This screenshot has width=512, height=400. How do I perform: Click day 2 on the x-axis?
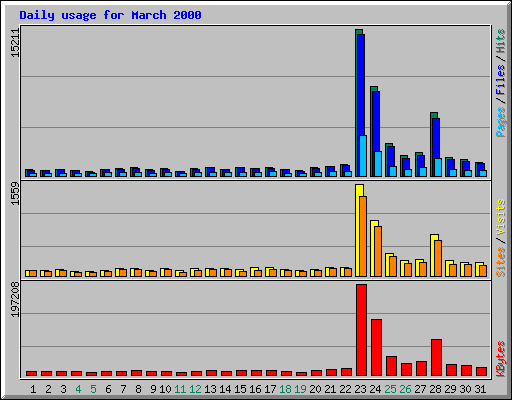tap(48, 389)
